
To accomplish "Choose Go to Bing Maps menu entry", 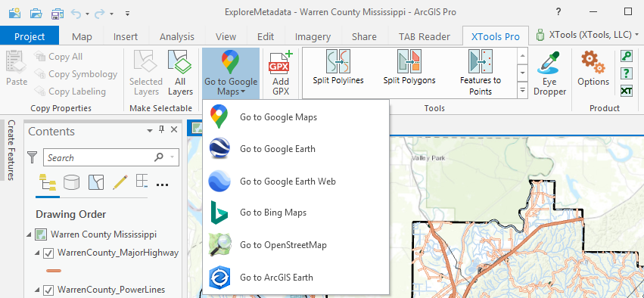I will click(x=296, y=213).
